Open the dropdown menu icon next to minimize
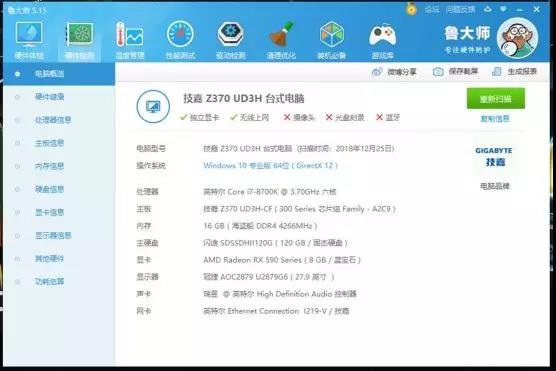This screenshot has width=556, height=371. [503, 9]
